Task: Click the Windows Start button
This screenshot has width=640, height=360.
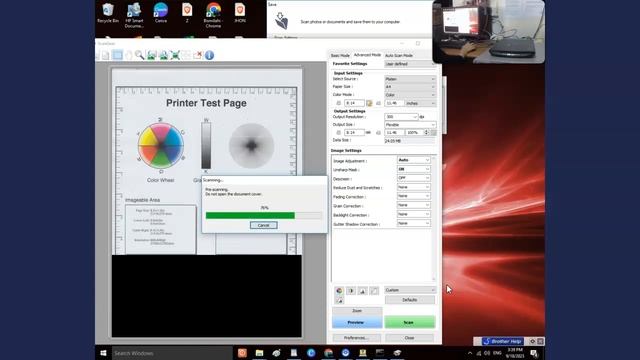Action: click(x=103, y=353)
